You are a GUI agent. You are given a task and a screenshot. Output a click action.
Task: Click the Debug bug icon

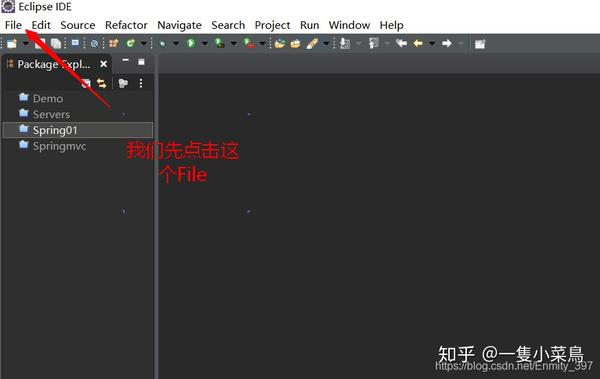[x=163, y=44]
